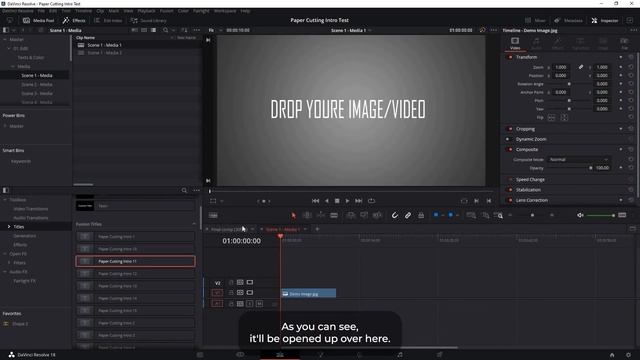
Task: Mute the timeline audio speaker icon
Action: pos(580,215)
